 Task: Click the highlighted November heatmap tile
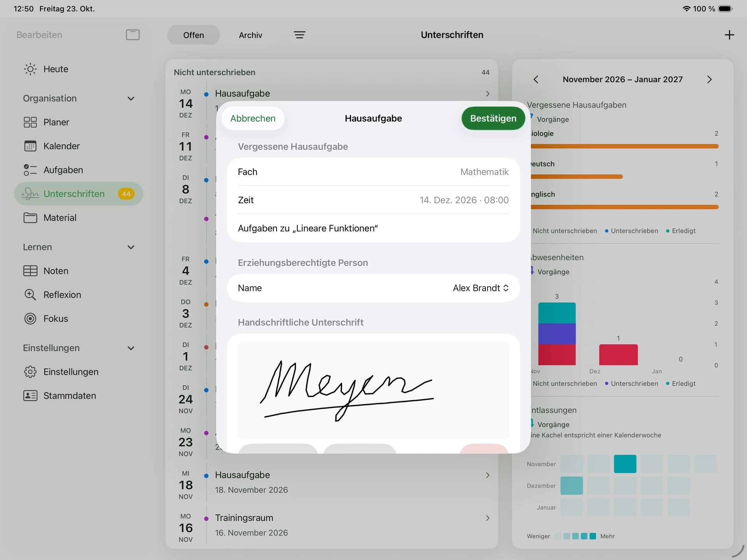point(625,464)
